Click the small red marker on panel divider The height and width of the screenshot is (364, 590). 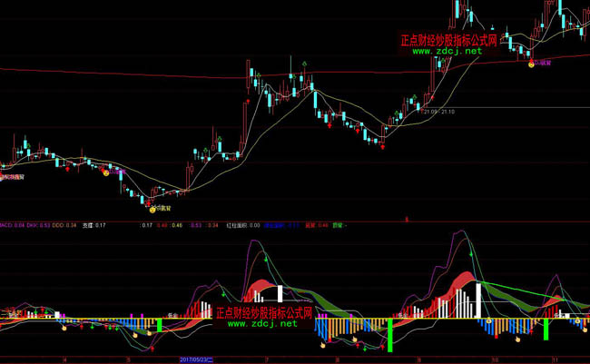click(x=408, y=219)
